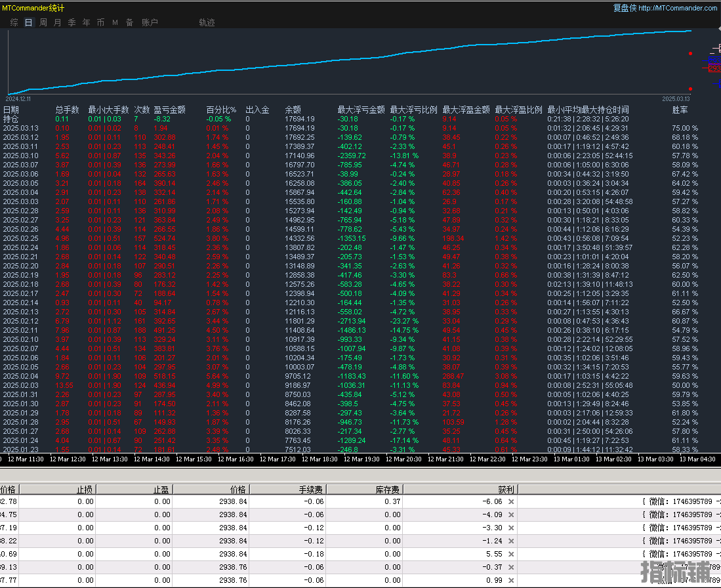Open the 备 notes tab
Screen dimensions: 721x588
click(130, 22)
